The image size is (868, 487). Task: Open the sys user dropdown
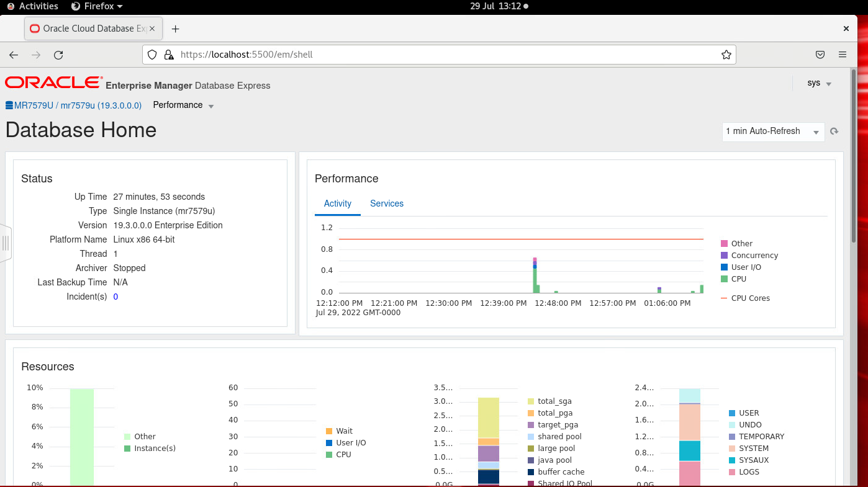[819, 83]
